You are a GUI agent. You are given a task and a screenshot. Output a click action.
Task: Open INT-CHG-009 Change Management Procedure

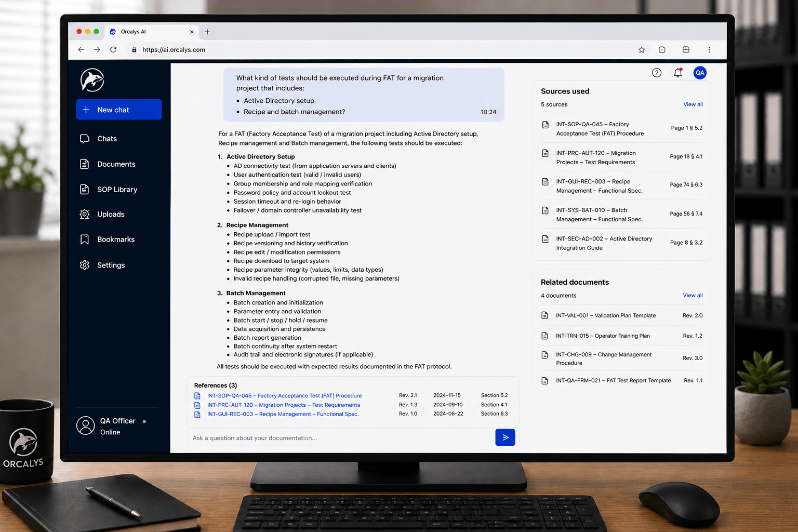coord(621,358)
